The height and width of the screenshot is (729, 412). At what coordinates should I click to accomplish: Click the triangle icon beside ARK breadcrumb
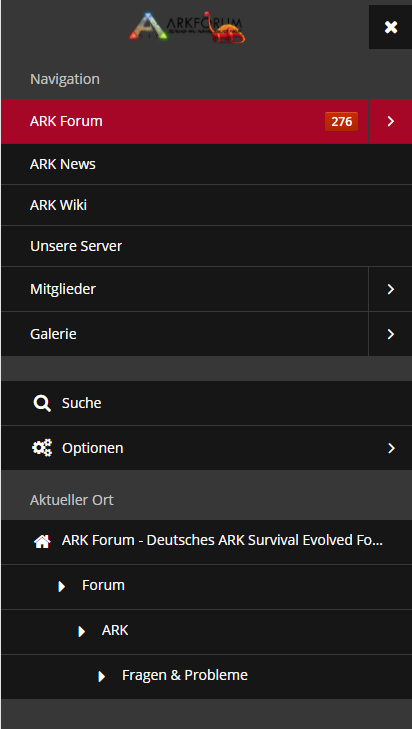[x=82, y=631]
